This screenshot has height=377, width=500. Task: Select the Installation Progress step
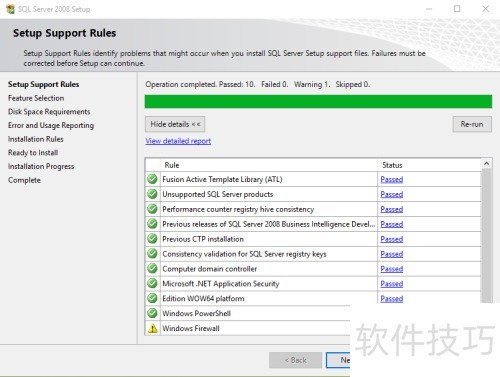pos(41,166)
